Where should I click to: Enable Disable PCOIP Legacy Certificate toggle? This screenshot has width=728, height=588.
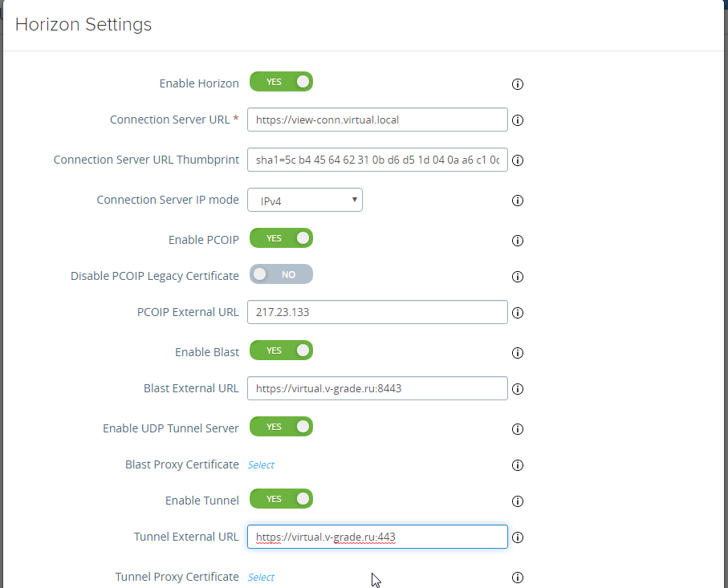pyautogui.click(x=281, y=274)
